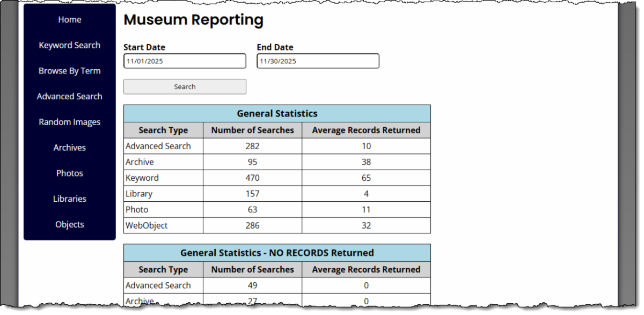Viewport: 644px width, 315px height.
Task: Click the Number of Searches column header
Action: click(252, 130)
